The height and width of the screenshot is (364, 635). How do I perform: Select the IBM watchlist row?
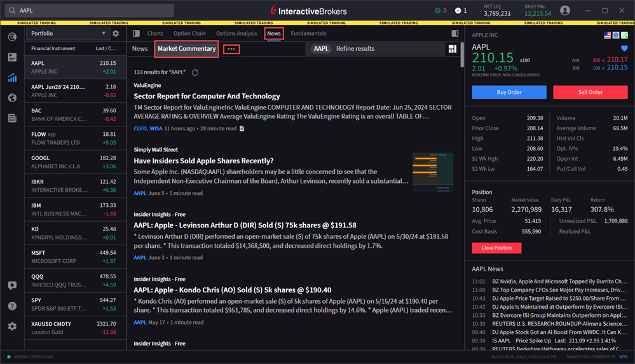click(76, 210)
